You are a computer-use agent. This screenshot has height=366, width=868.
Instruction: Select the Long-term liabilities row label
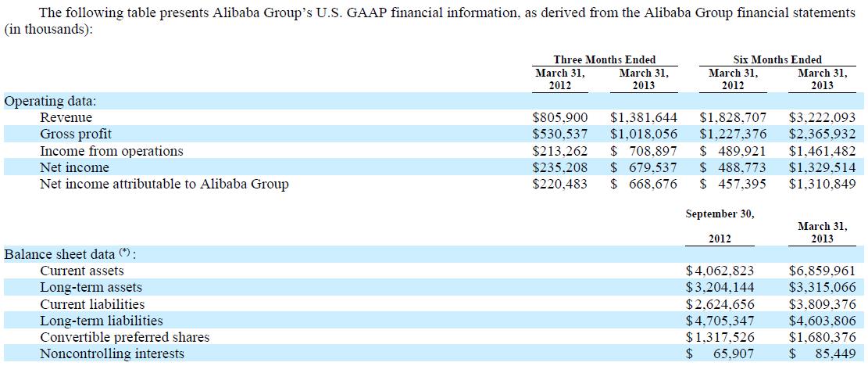(x=101, y=321)
